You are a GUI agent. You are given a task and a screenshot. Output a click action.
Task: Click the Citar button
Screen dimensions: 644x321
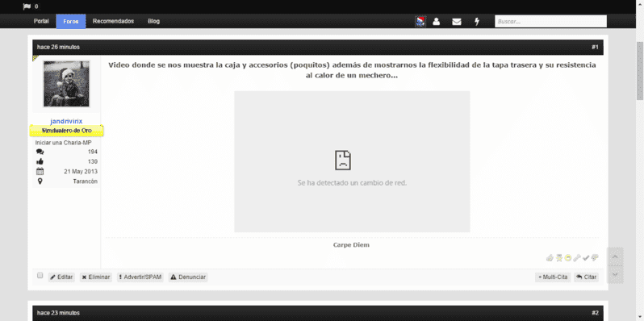586,277
